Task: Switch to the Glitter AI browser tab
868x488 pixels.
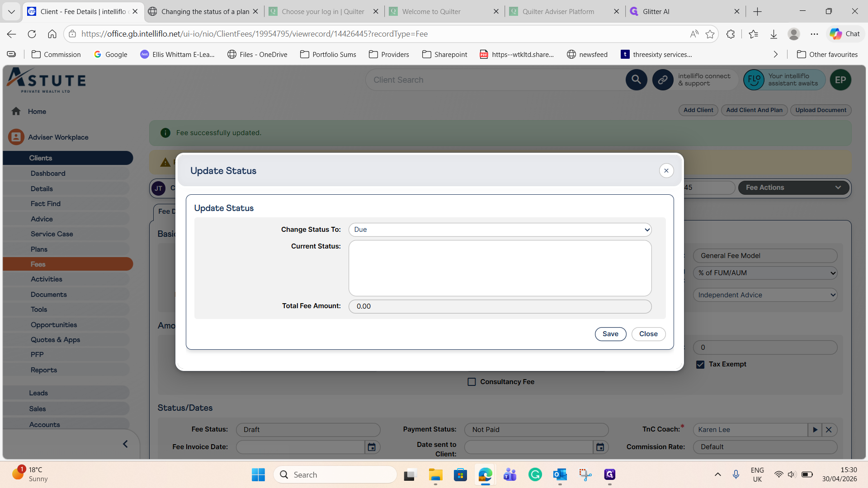Action: (x=656, y=11)
